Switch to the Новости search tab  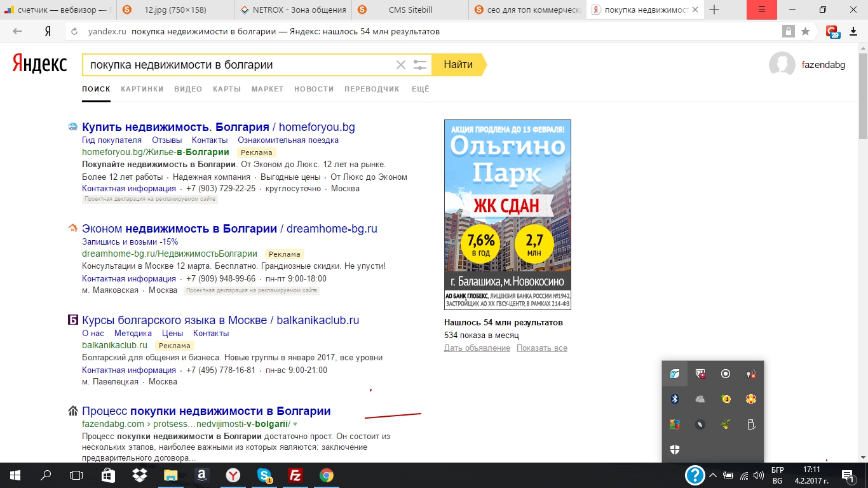coord(314,89)
